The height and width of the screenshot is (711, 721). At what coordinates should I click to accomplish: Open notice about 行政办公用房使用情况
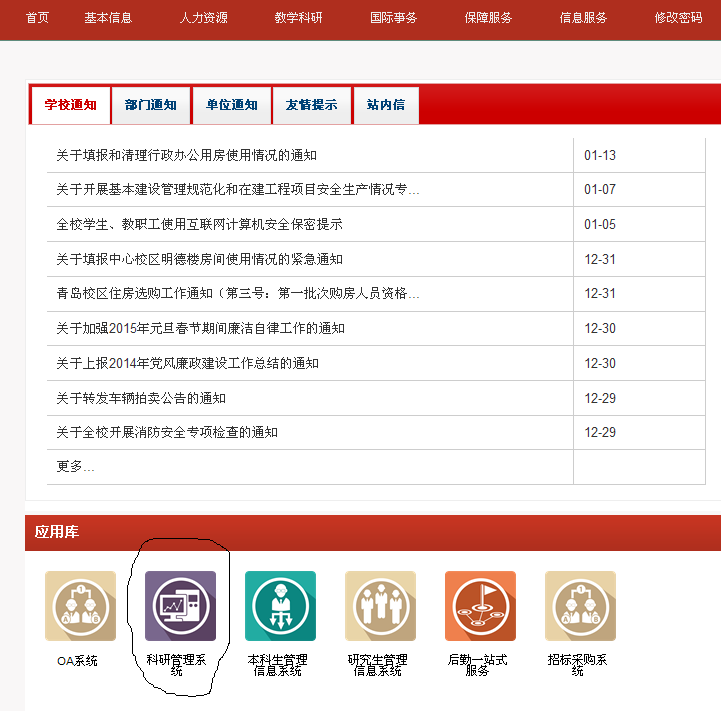click(x=186, y=155)
